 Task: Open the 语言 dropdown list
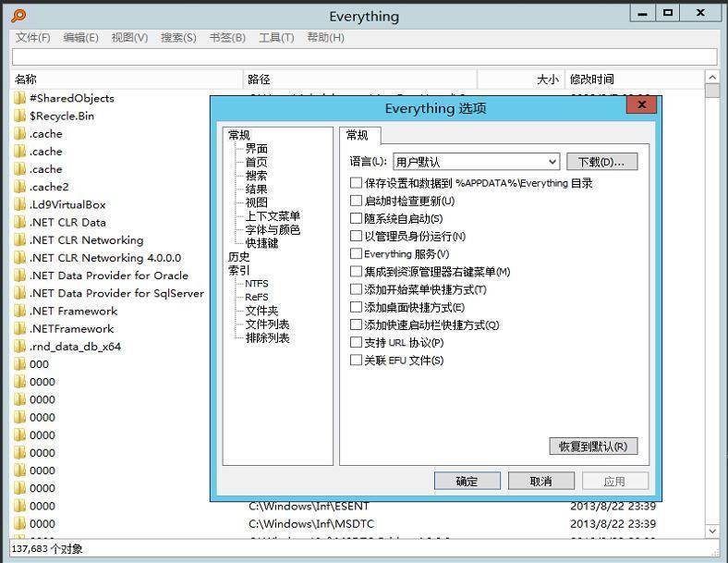(x=476, y=162)
